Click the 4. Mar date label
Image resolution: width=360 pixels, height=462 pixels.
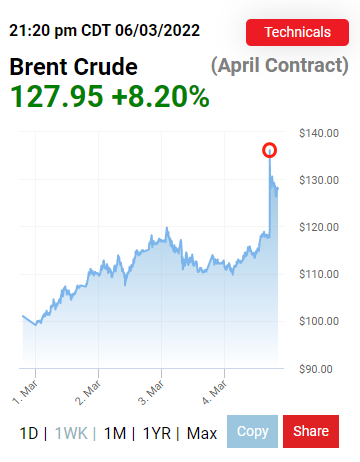[x=214, y=393]
